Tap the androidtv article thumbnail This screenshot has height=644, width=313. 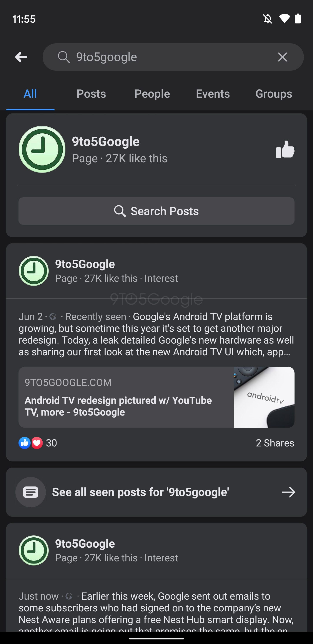pos(264,397)
